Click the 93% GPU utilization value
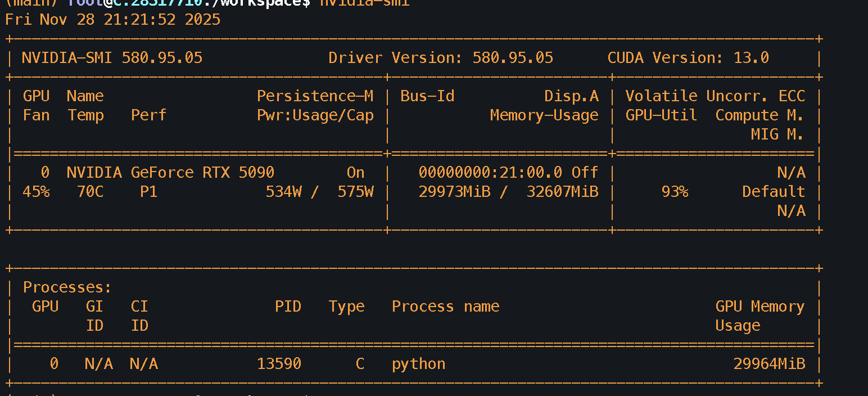This screenshot has width=868, height=396. [x=675, y=192]
